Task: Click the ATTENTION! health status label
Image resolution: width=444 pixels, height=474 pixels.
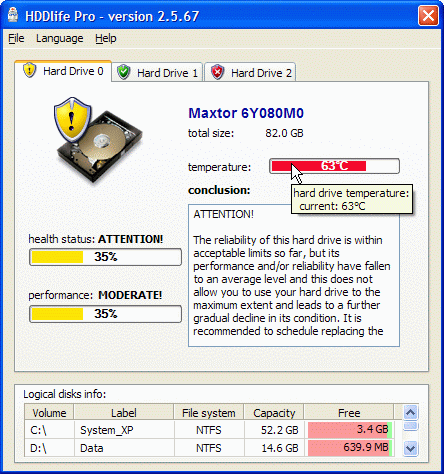Action: (x=130, y=239)
